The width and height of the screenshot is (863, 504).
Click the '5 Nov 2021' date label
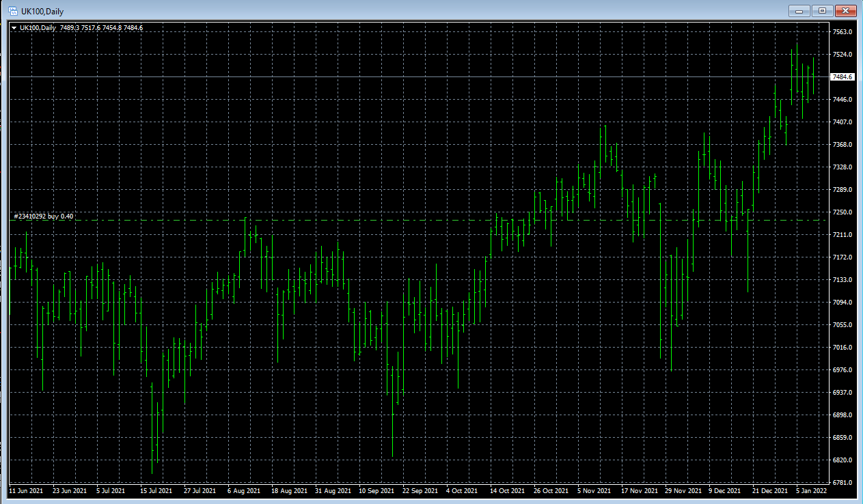point(594,491)
